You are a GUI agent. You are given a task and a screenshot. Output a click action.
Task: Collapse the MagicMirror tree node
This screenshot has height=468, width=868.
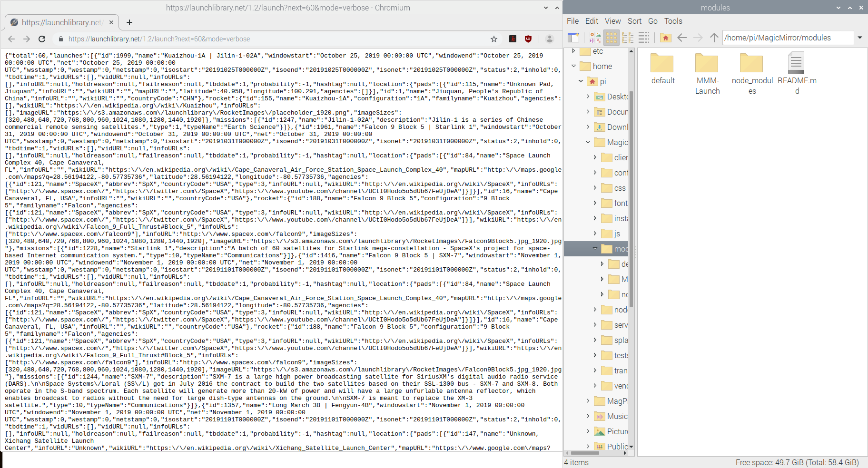tap(588, 142)
